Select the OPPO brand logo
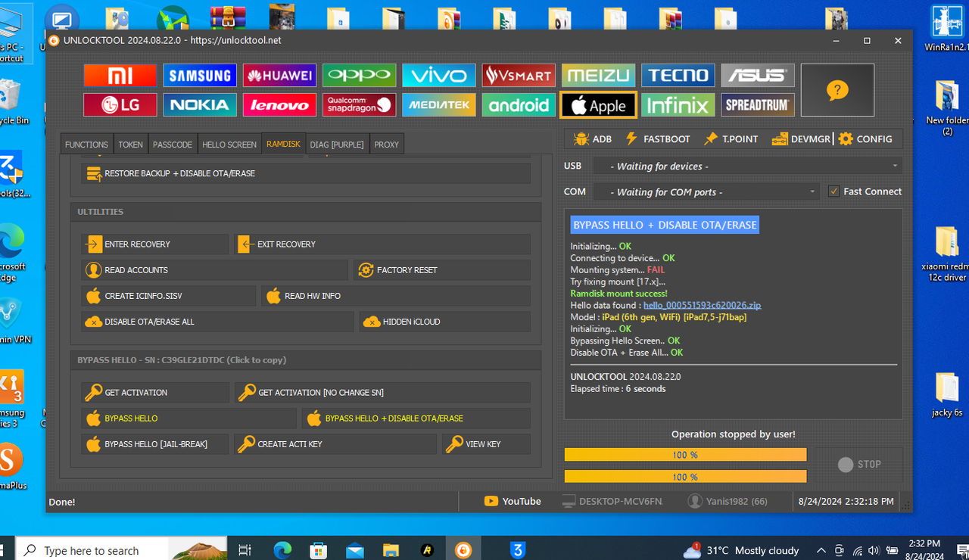Image resolution: width=969 pixels, height=560 pixels. point(360,75)
